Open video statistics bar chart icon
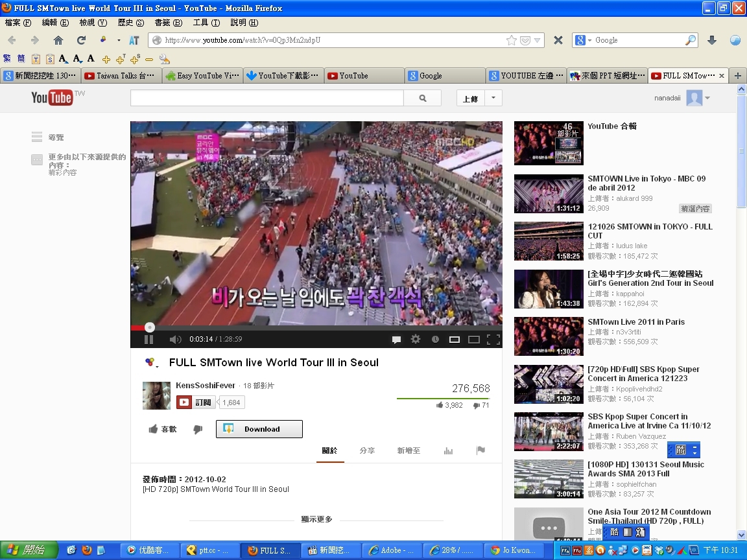The image size is (747, 560). point(448,450)
